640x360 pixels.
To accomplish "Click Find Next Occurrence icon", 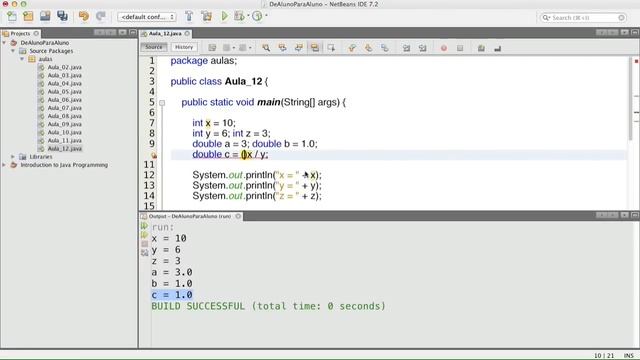I will pyautogui.click(x=299, y=48).
